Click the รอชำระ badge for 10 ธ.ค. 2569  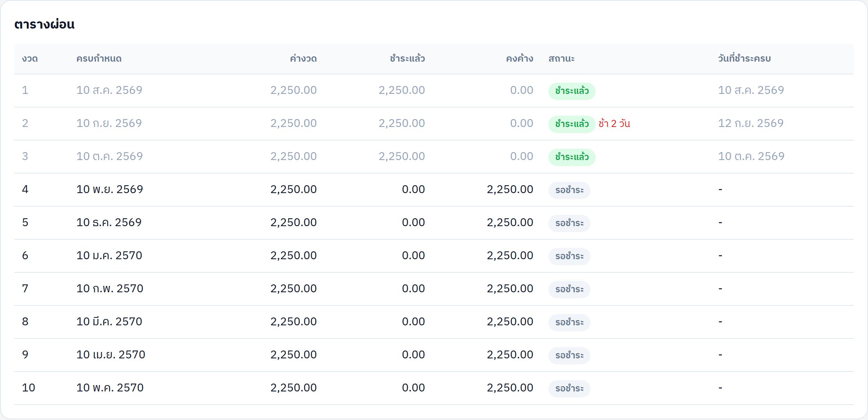(x=569, y=223)
